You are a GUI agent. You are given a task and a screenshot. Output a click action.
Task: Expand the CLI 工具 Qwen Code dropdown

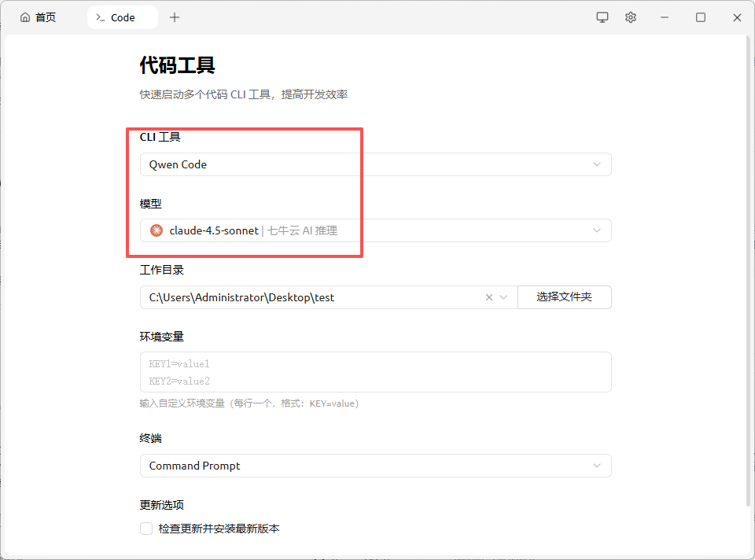(x=375, y=164)
